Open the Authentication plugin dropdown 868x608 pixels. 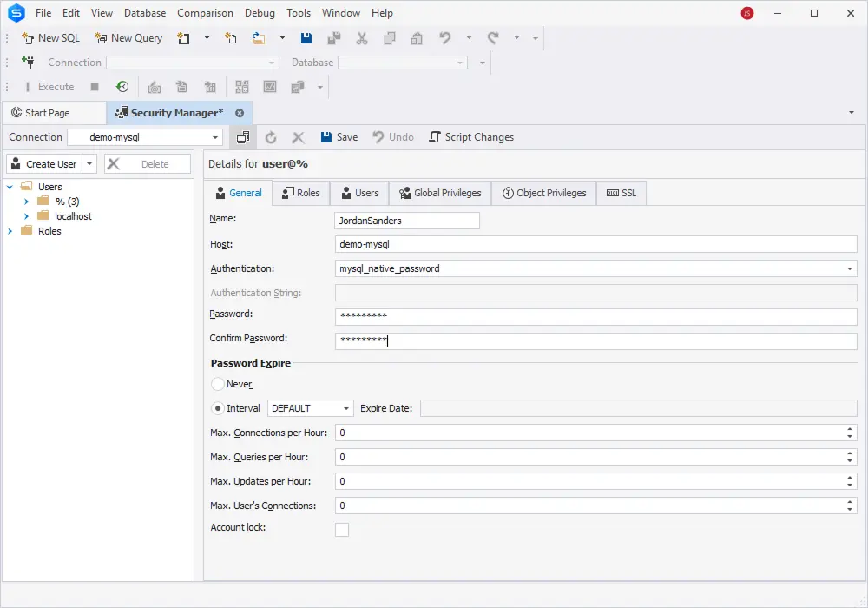849,269
